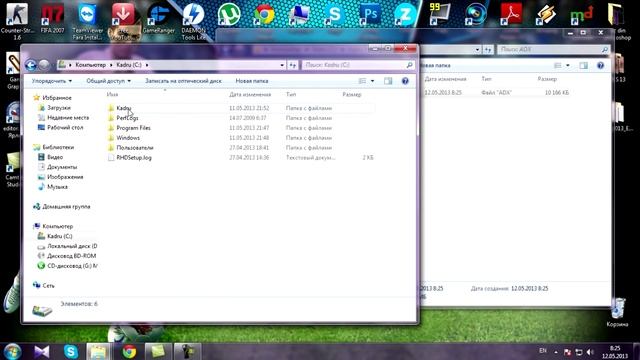Open the GameRanger desktop shortcut
Viewport: 640px width, 360px height.
[158, 20]
